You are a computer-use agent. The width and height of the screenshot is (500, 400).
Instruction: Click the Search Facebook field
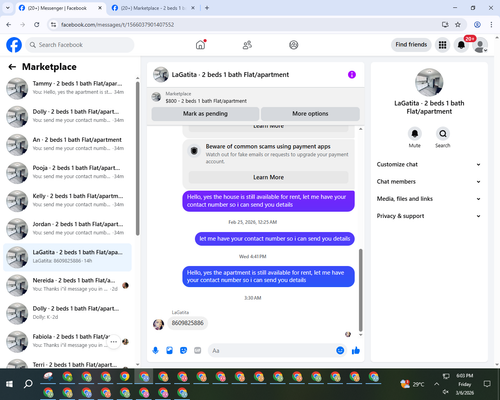tap(80, 45)
